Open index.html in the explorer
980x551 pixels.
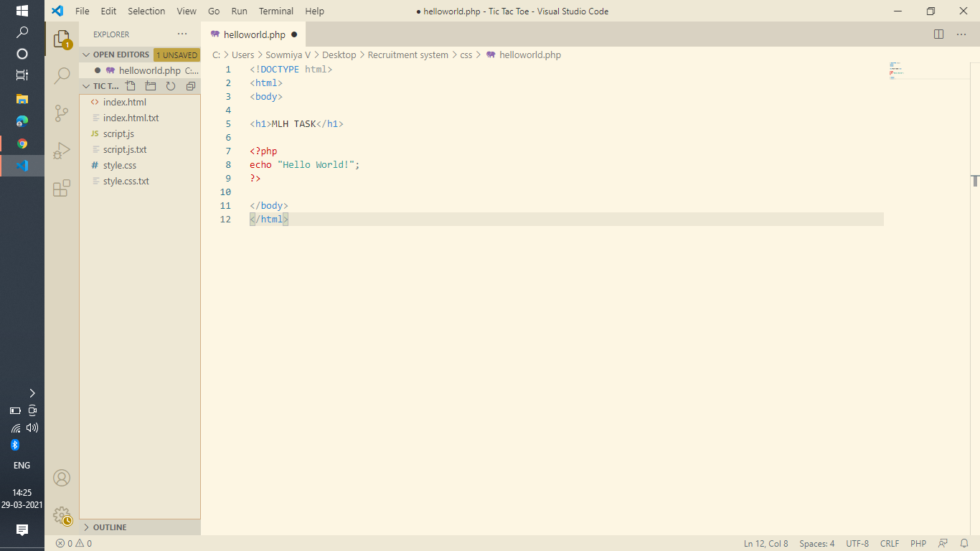click(x=140, y=102)
